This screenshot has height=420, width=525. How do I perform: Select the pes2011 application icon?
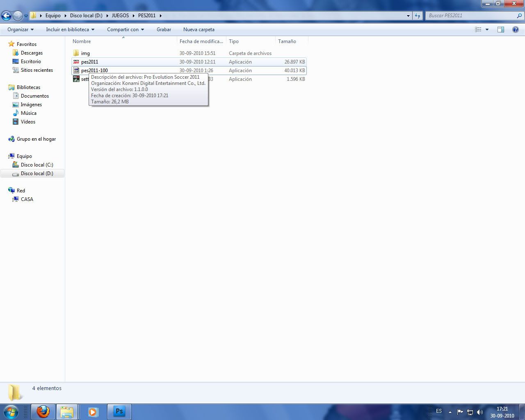[x=76, y=62]
